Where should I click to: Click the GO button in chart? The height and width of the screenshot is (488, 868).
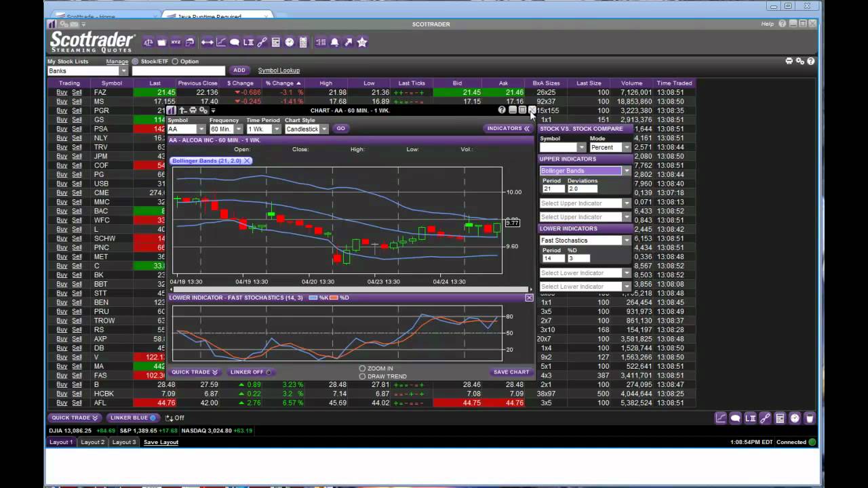pyautogui.click(x=340, y=128)
